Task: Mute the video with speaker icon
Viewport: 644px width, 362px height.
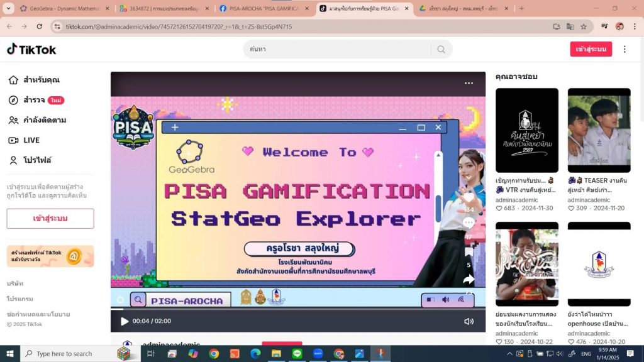Action: tap(469, 321)
